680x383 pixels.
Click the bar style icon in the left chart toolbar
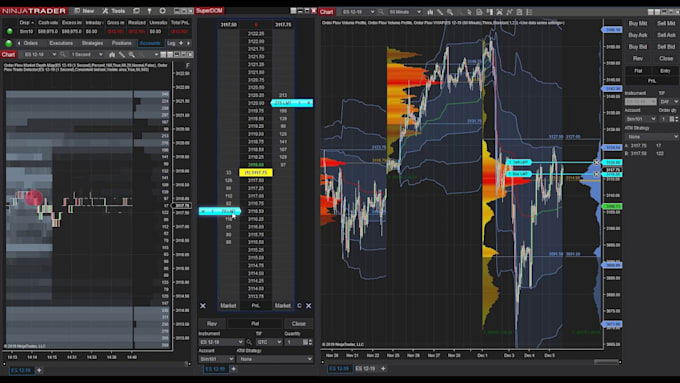pos(112,55)
